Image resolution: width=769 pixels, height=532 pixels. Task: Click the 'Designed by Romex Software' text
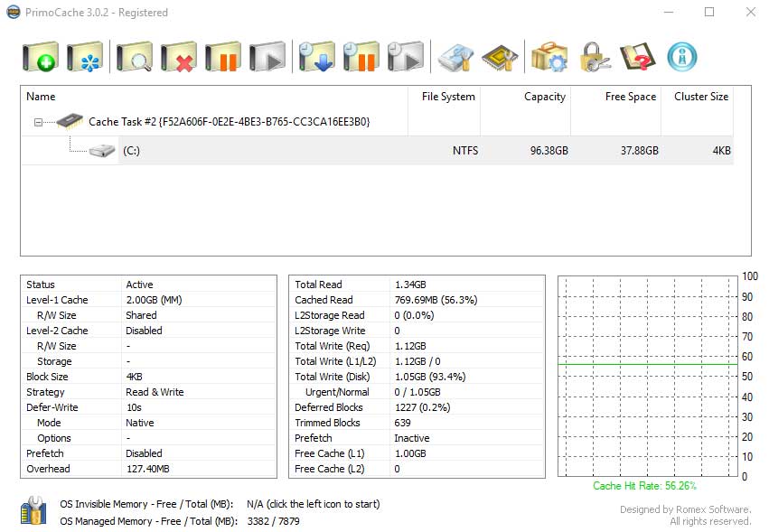[x=685, y=509]
